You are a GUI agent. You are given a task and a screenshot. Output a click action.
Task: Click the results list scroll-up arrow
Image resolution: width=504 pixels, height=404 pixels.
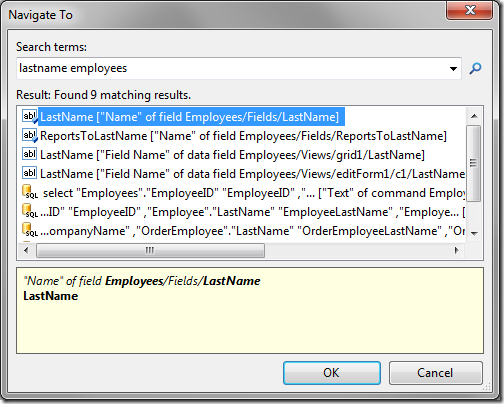coord(474,116)
